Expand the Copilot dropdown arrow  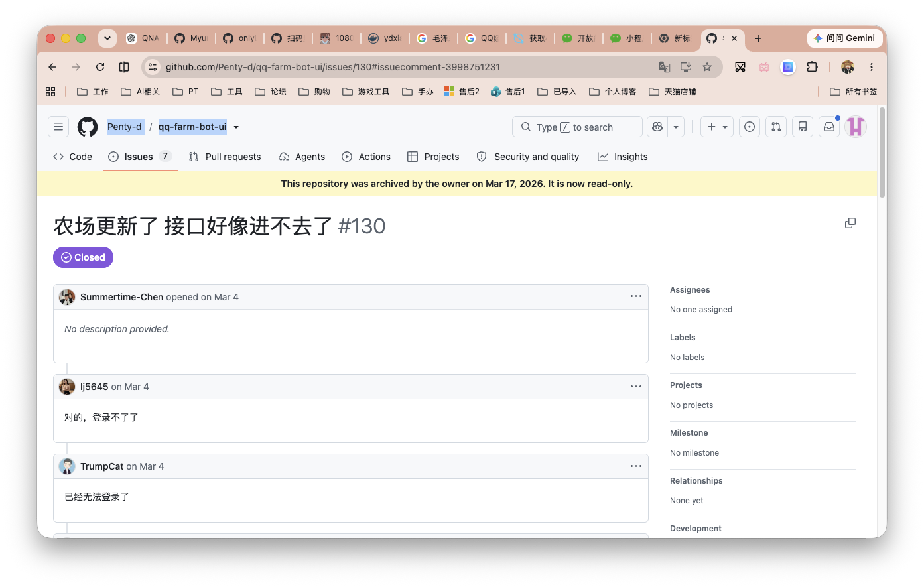[x=676, y=127]
